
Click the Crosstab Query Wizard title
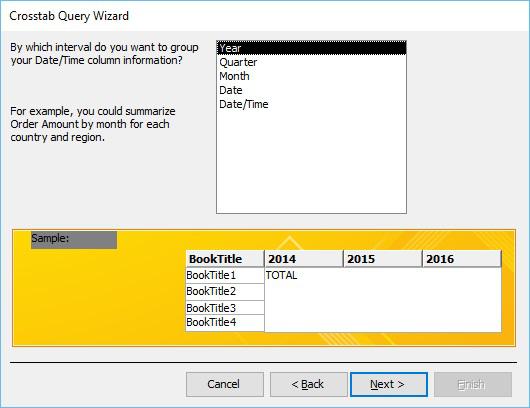pos(69,16)
